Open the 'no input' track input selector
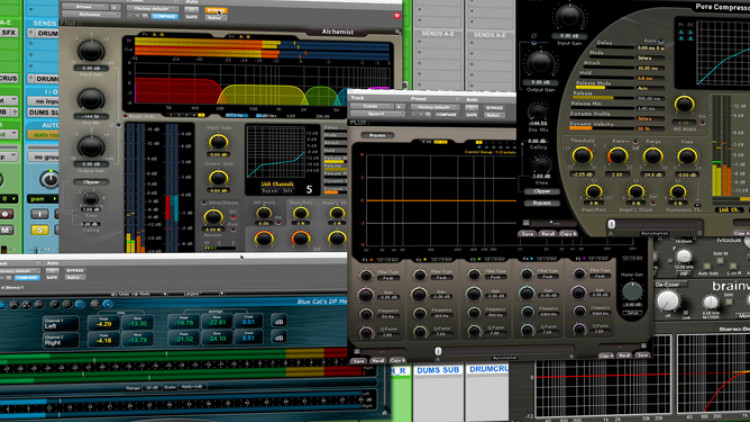The image size is (750, 422). (43, 101)
